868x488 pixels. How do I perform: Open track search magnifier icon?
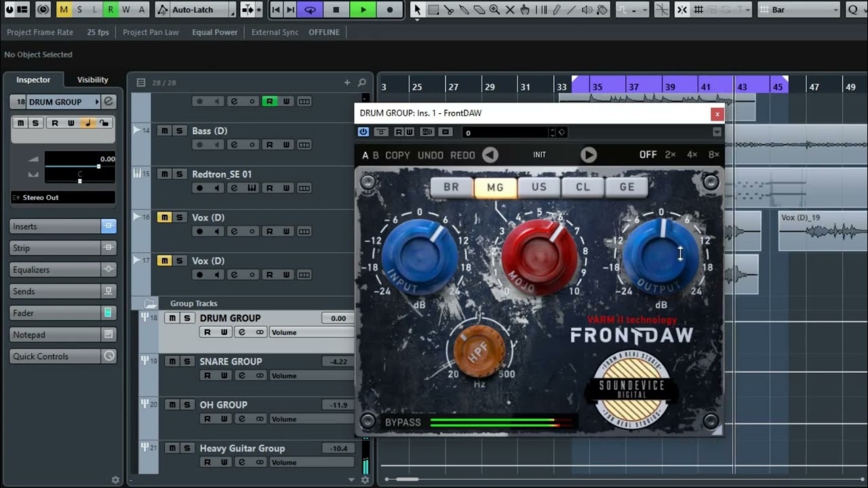tap(362, 83)
